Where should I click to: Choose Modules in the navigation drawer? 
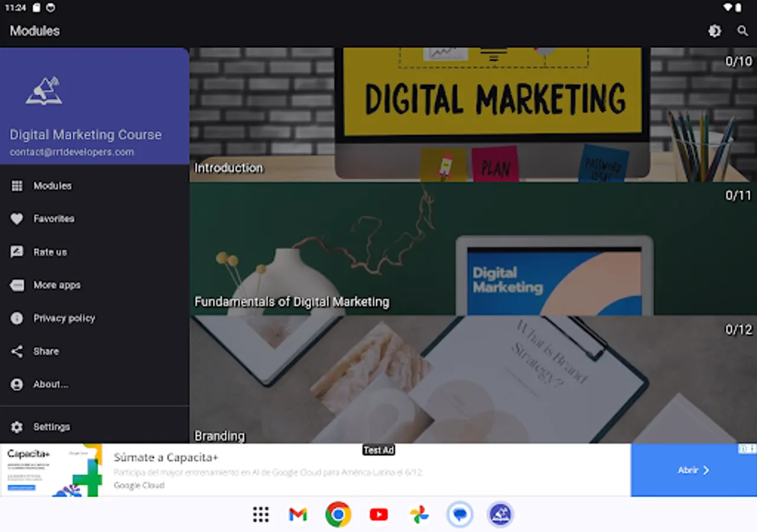point(54,186)
